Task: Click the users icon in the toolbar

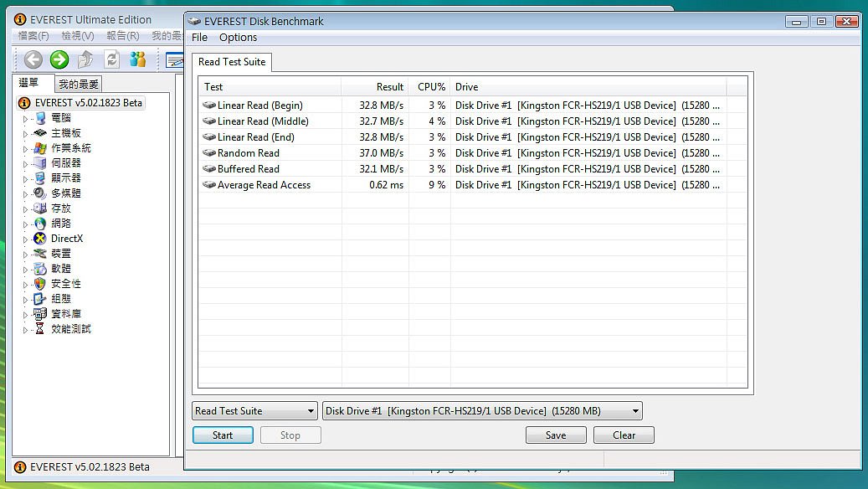Action: click(x=138, y=59)
